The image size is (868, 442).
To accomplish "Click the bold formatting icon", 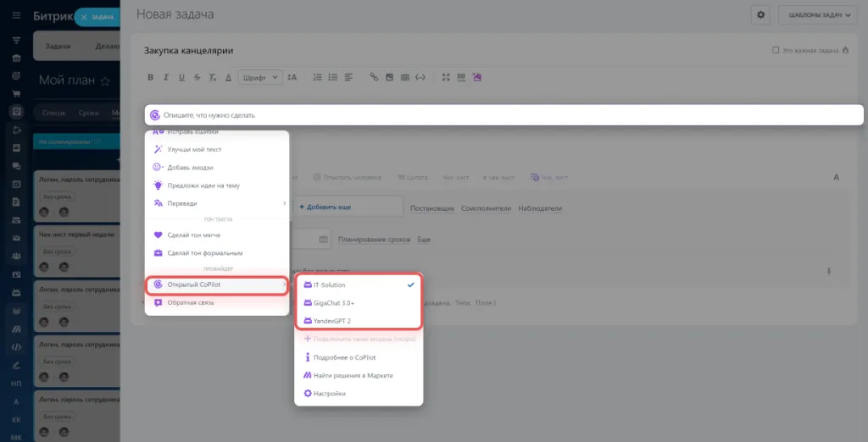I will tap(151, 77).
